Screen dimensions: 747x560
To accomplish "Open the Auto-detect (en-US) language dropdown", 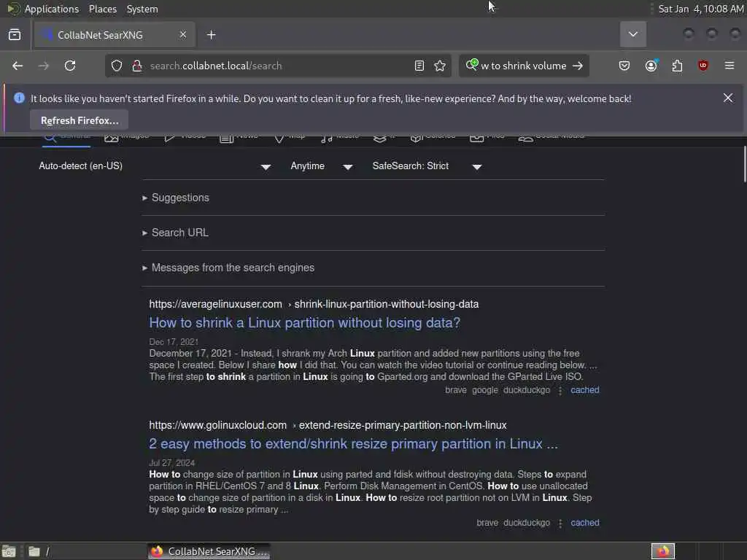I will pyautogui.click(x=155, y=166).
